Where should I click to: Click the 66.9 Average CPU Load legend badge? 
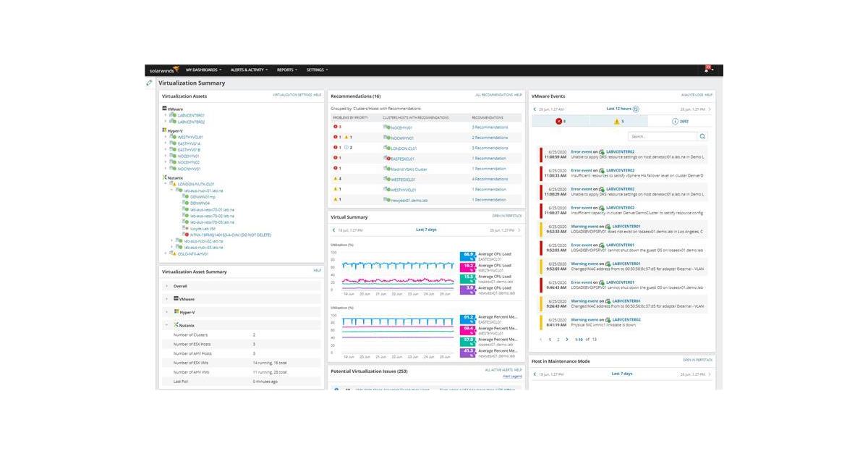[x=467, y=256]
